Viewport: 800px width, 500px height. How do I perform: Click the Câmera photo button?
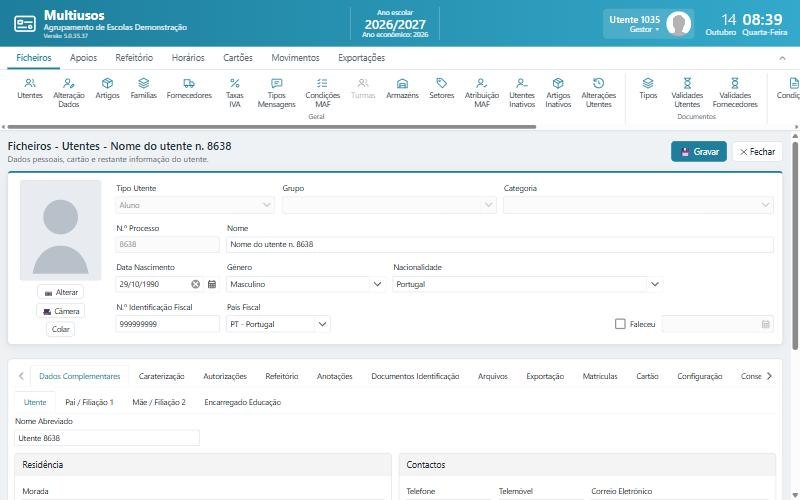click(x=61, y=311)
